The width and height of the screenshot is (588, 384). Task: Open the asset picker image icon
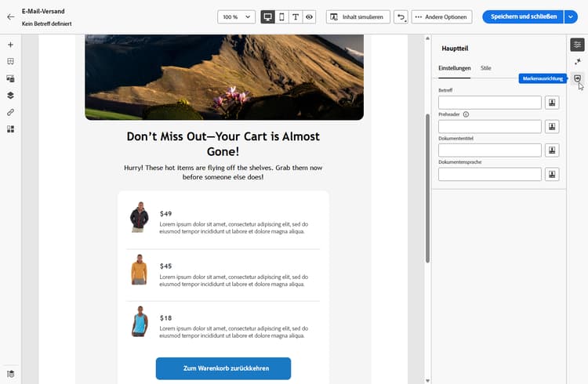pos(10,78)
